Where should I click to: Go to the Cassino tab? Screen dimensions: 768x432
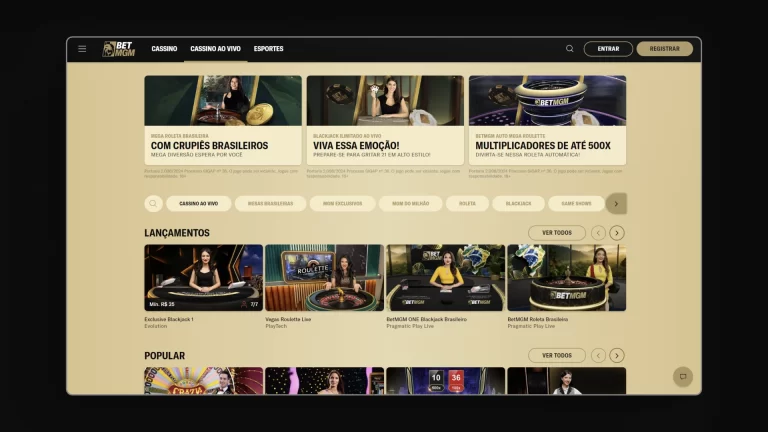pyautogui.click(x=164, y=48)
